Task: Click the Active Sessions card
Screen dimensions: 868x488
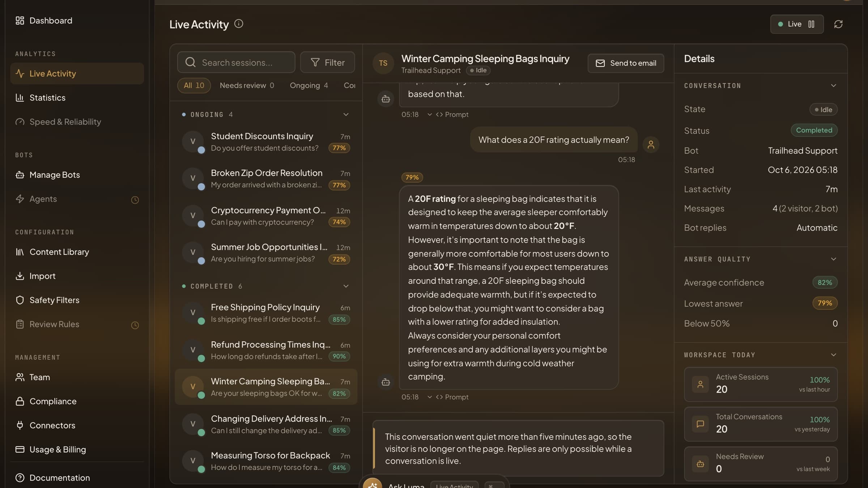Action: pos(761,384)
